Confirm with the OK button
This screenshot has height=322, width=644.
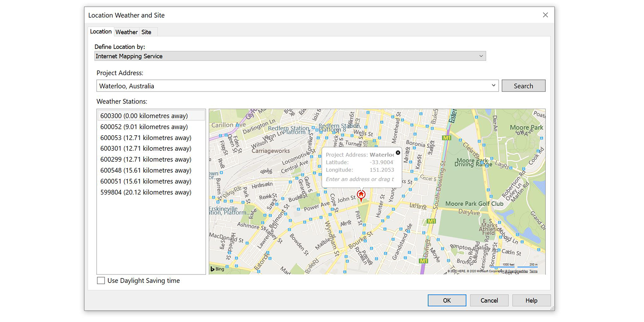447,300
